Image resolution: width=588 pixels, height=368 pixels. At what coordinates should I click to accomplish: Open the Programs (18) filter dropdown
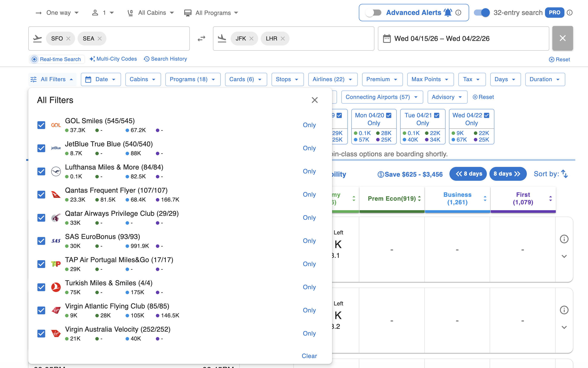tap(193, 79)
